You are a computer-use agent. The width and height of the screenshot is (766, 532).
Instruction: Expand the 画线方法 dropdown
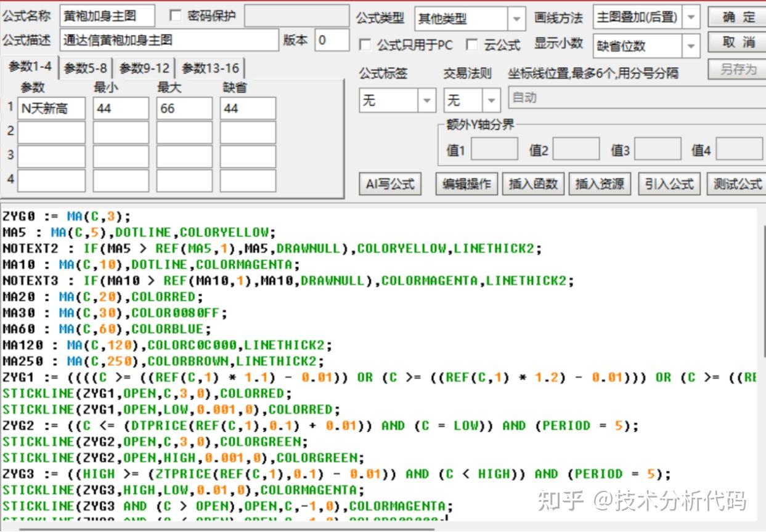tap(691, 17)
